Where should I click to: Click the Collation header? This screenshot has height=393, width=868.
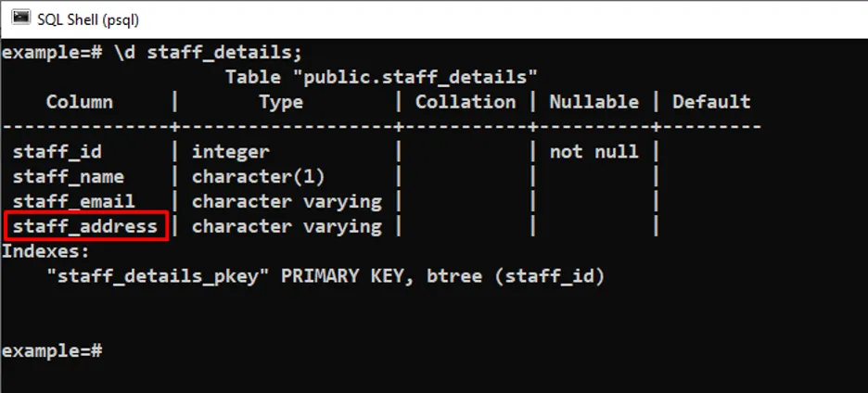pos(465,102)
